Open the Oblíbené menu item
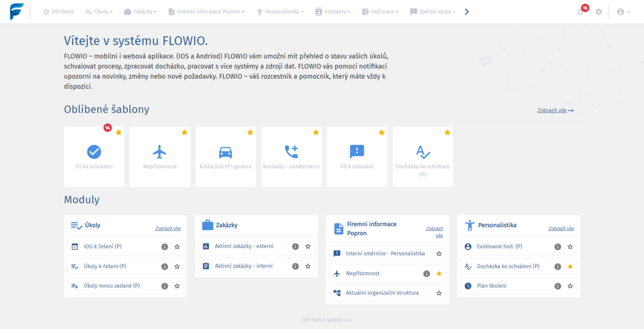The width and height of the screenshot is (644, 329). (x=58, y=12)
